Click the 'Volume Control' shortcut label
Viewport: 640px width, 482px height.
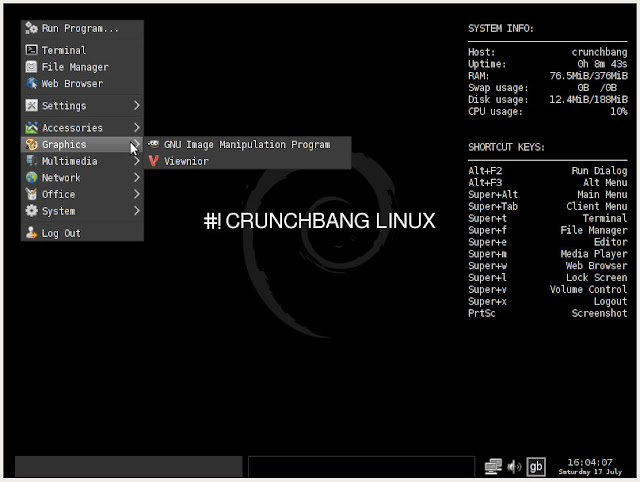(x=588, y=289)
